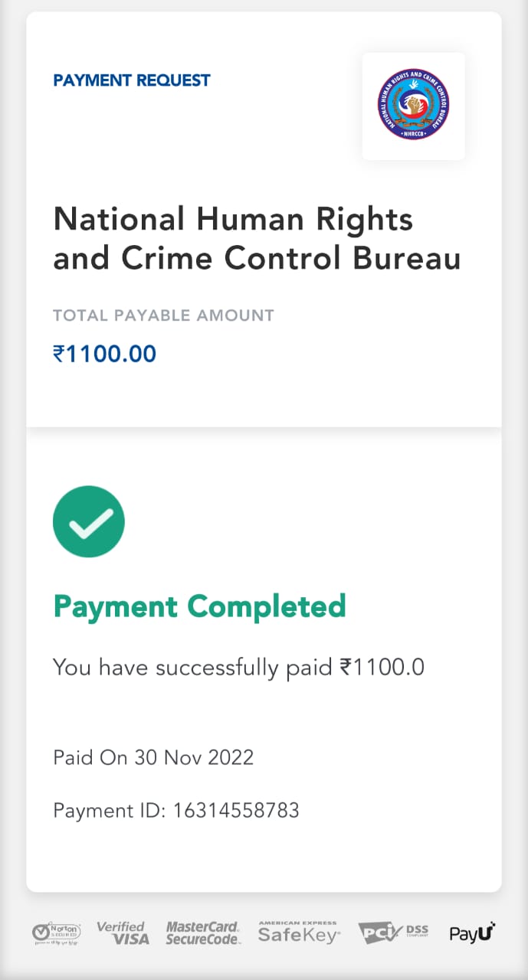Screen dimensions: 528x980
Task: Click the 'Payment ID:' label
Action: 109,810
